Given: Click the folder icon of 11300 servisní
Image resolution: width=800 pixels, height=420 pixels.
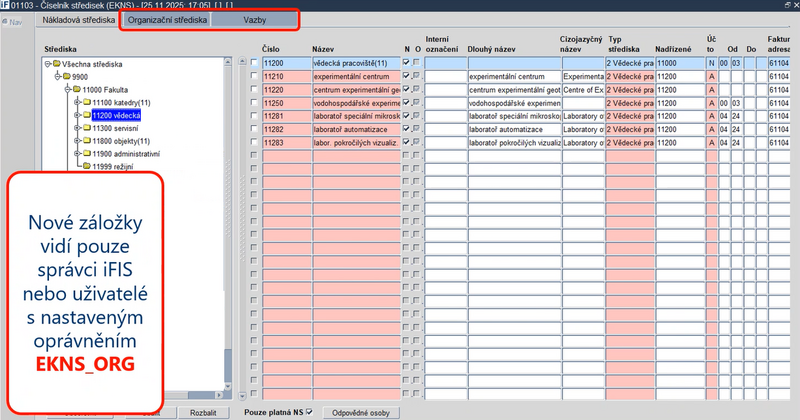Looking at the screenshot, I should [85, 128].
